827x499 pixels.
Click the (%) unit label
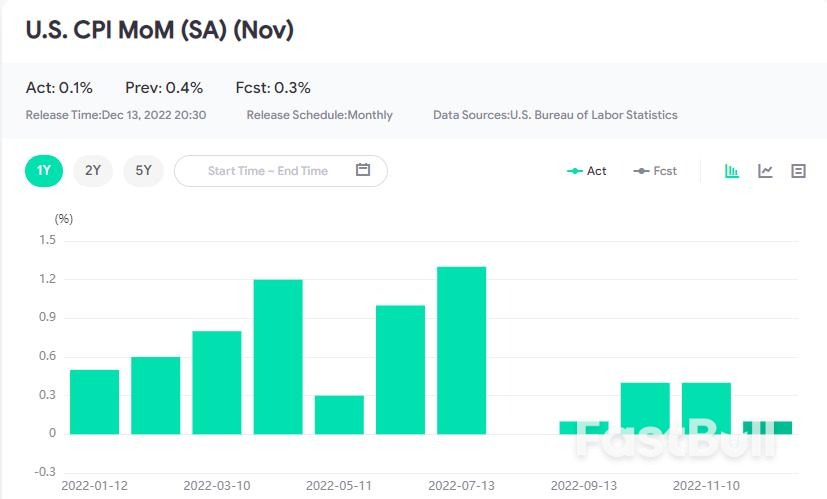(64, 218)
